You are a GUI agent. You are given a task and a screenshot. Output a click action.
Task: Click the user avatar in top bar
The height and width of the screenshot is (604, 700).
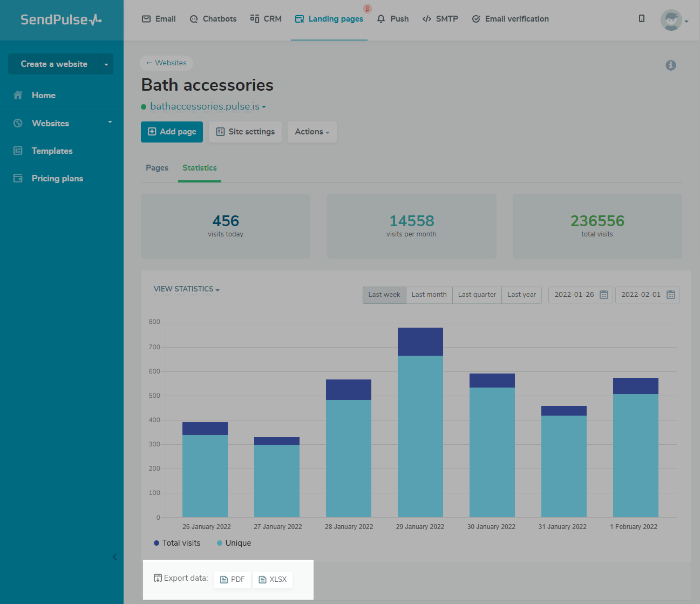tap(671, 21)
